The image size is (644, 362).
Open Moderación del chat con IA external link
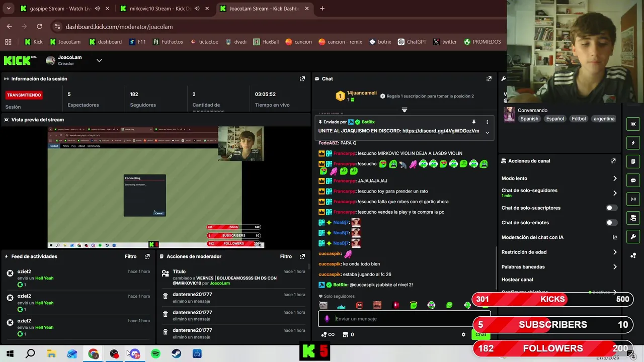615,237
